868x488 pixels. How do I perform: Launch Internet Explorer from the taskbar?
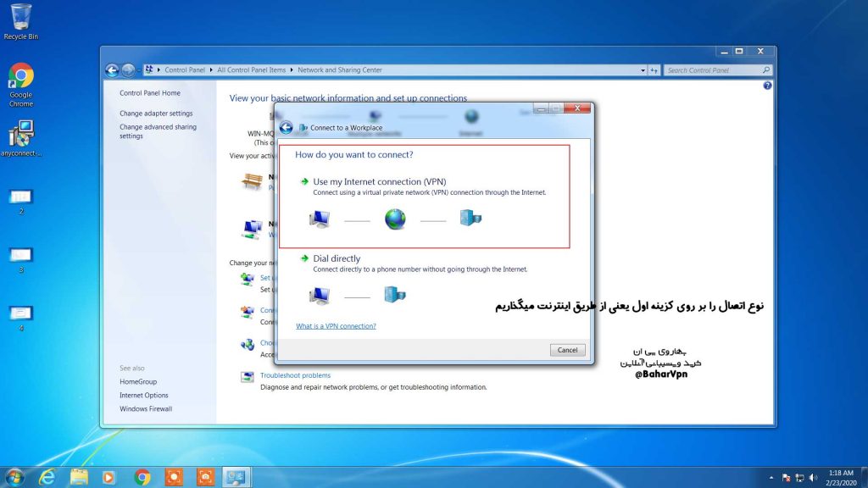pyautogui.click(x=47, y=477)
